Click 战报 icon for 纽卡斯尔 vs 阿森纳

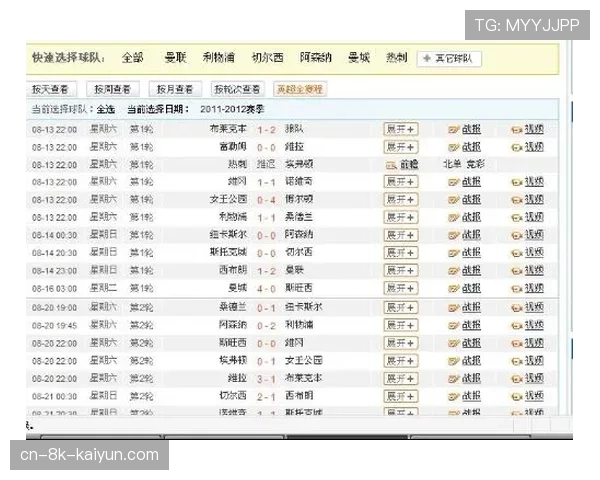[453, 236]
